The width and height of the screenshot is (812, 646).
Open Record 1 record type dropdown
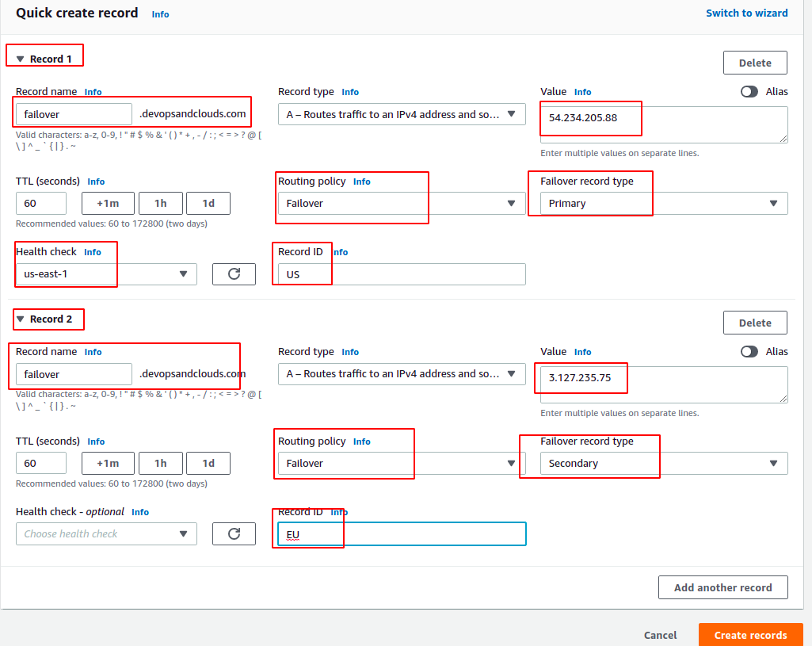(402, 114)
